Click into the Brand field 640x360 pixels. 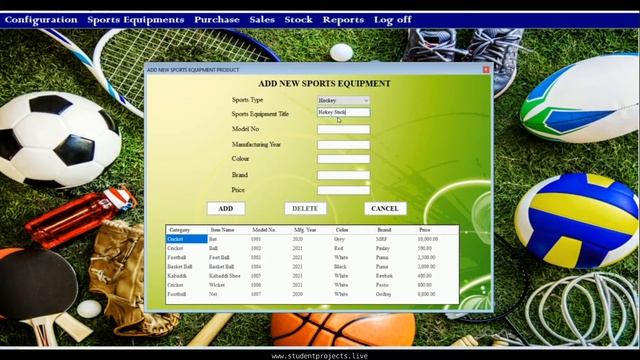[344, 175]
